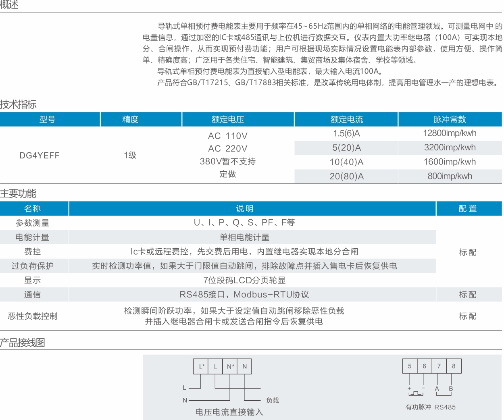The width and height of the screenshot is (504, 420).
Task: Click the 单相电能计量 description
Action: (245, 237)
